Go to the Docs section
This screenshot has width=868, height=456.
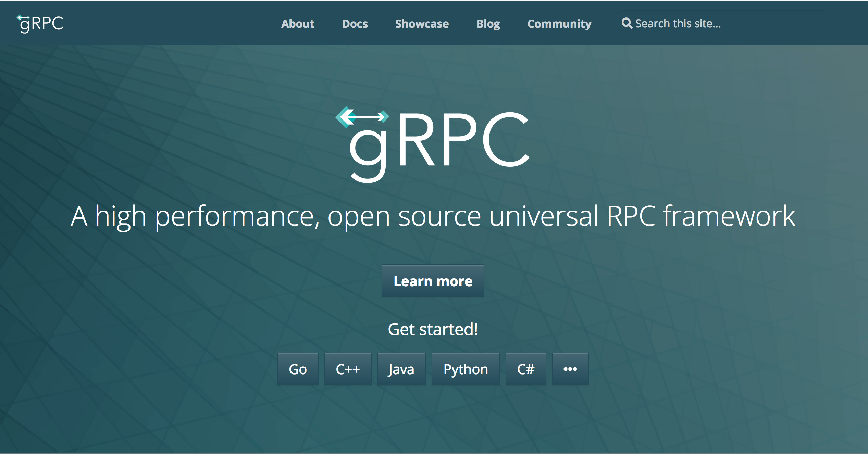355,24
